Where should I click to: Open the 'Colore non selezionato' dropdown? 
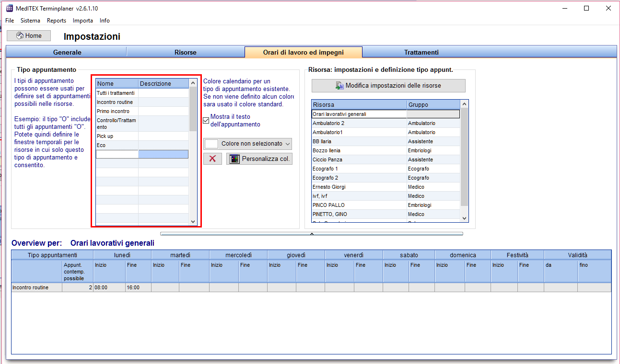pos(248,144)
